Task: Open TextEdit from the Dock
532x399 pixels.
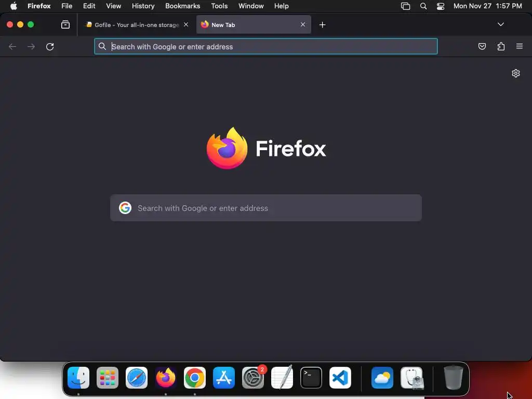Action: click(282, 377)
